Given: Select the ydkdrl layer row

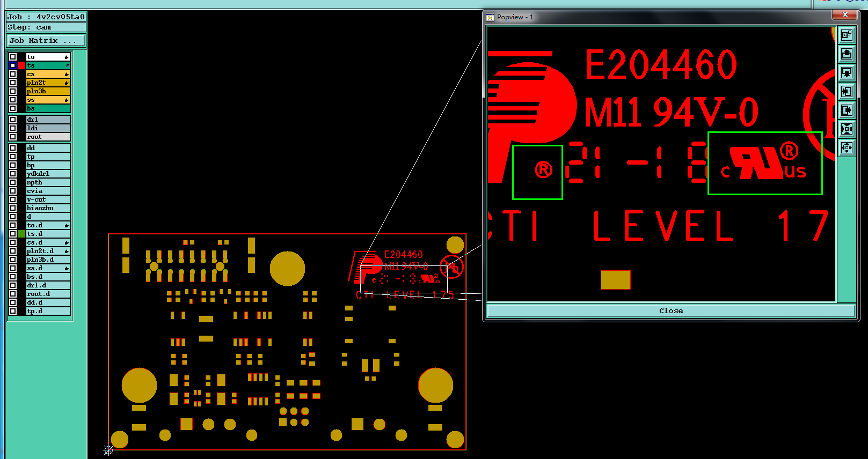Looking at the screenshot, I should [x=48, y=174].
